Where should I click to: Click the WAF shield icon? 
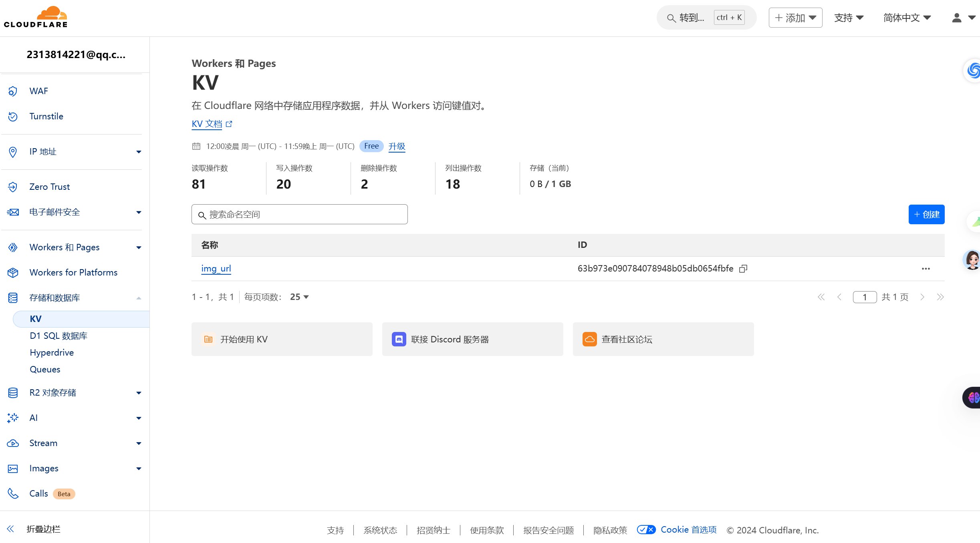(x=13, y=91)
